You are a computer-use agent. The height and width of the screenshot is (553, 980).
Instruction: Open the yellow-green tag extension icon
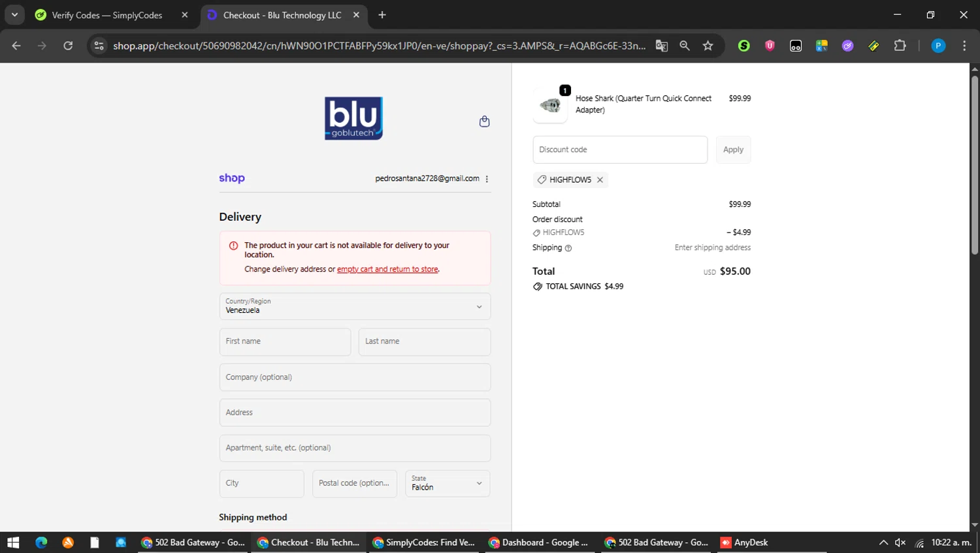click(874, 46)
